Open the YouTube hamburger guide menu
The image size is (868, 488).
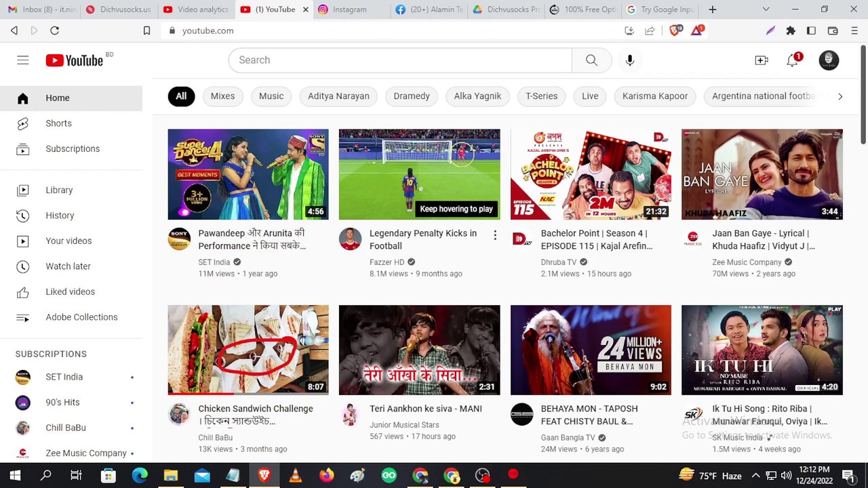point(23,60)
